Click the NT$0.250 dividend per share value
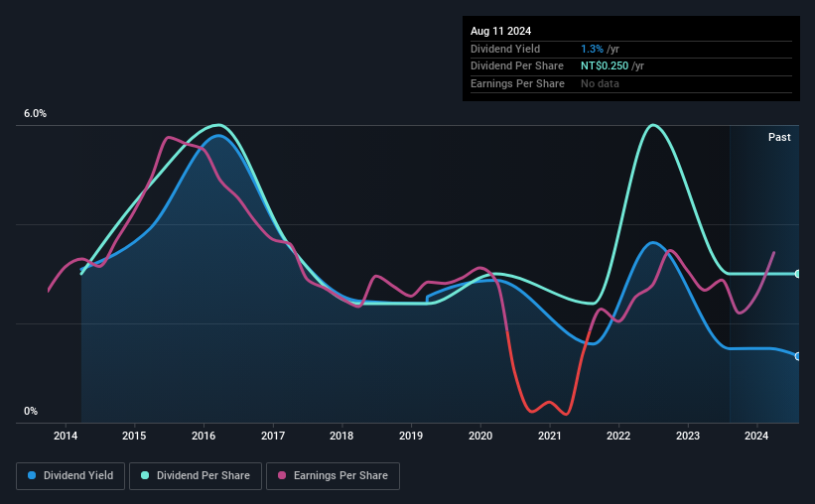This screenshot has width=815, height=504. 605,66
